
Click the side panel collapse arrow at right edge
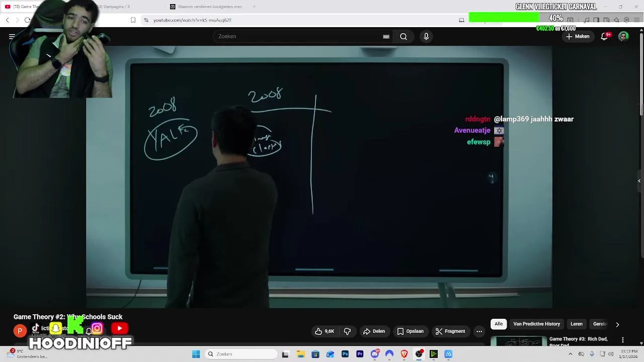639,180
